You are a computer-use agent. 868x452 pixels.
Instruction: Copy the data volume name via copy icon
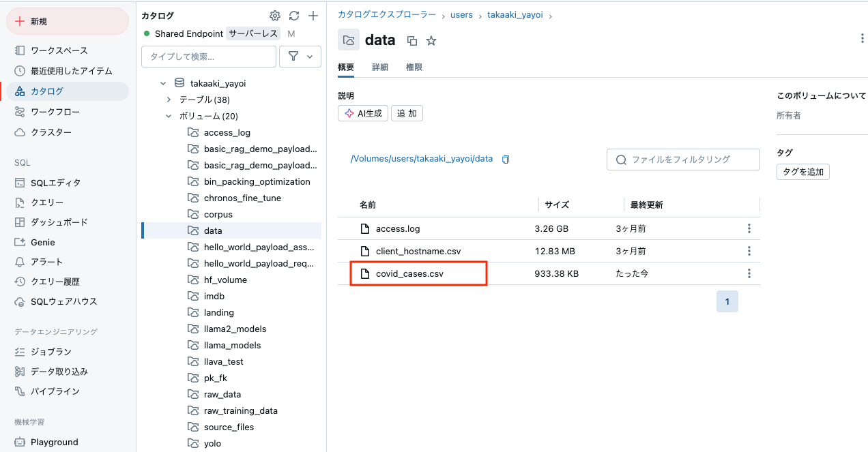[412, 40]
